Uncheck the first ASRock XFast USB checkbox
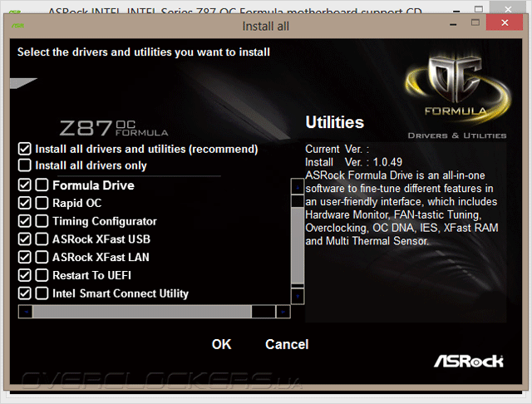Viewport: 532px width, 404px height. 25,239
